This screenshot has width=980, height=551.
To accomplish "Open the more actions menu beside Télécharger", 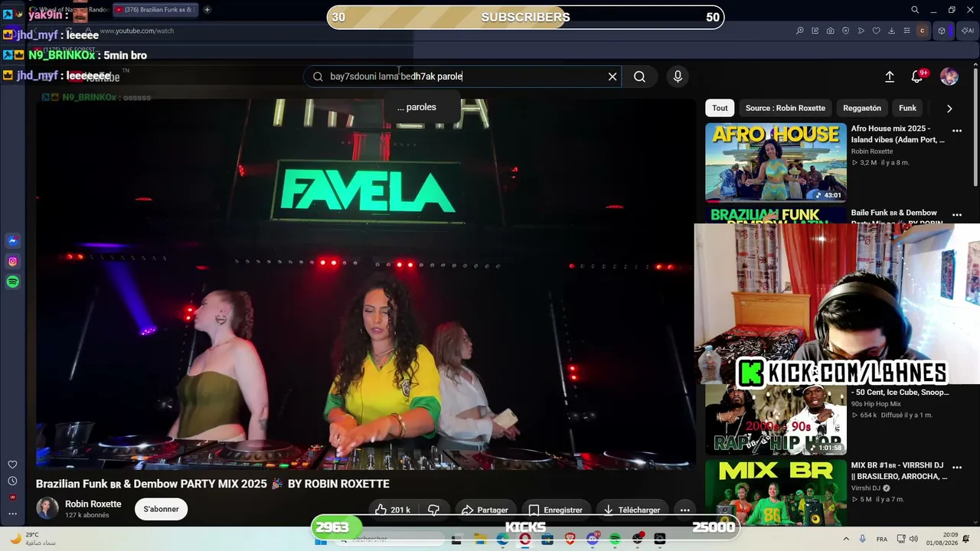I will (685, 510).
